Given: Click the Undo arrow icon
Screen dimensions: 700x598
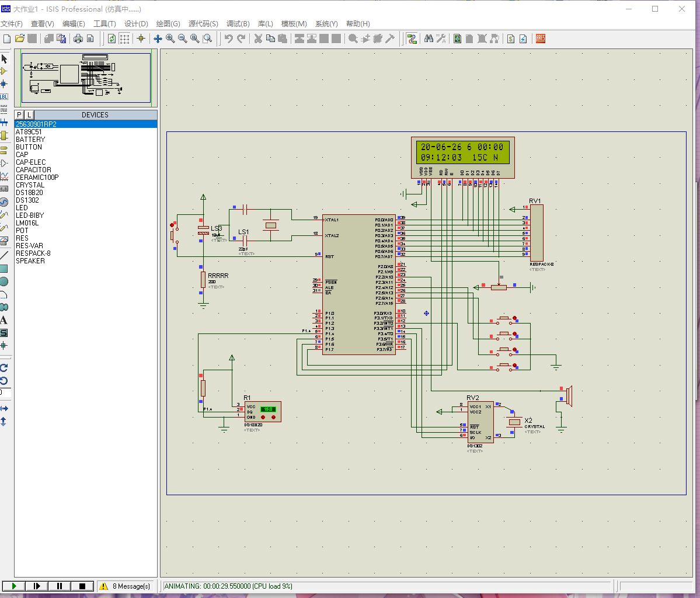Looking at the screenshot, I should (x=228, y=39).
